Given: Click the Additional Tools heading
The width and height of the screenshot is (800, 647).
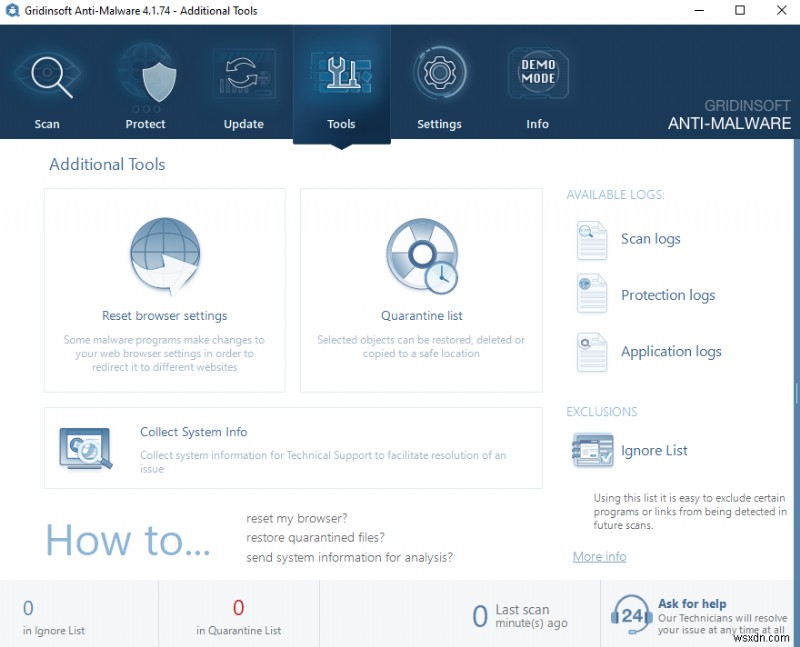Looking at the screenshot, I should (x=107, y=164).
